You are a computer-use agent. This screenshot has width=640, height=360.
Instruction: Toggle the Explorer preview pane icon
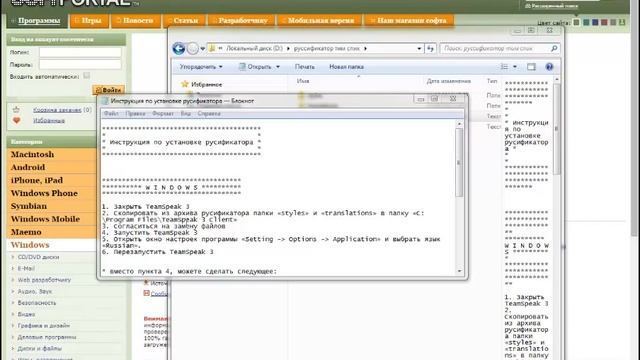click(x=531, y=67)
